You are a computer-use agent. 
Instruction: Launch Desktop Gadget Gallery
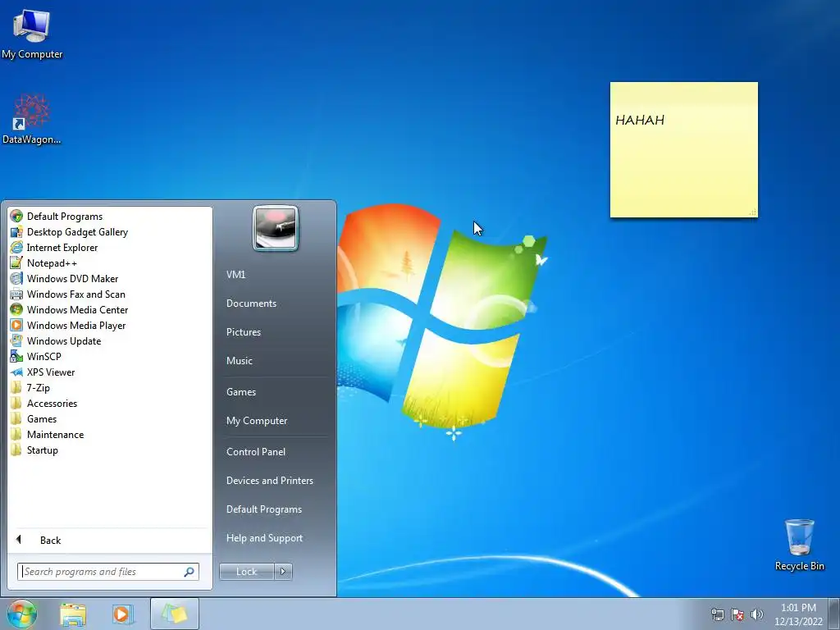click(77, 232)
